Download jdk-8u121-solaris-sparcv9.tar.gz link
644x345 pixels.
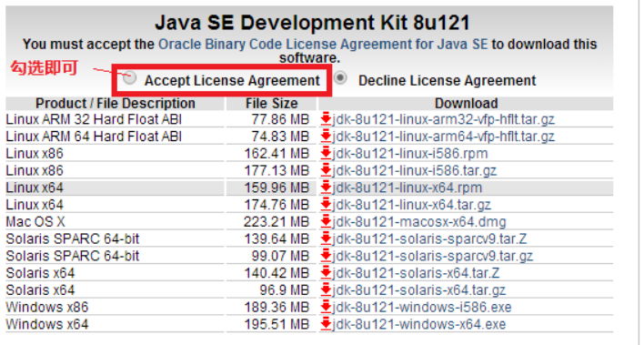point(432,256)
